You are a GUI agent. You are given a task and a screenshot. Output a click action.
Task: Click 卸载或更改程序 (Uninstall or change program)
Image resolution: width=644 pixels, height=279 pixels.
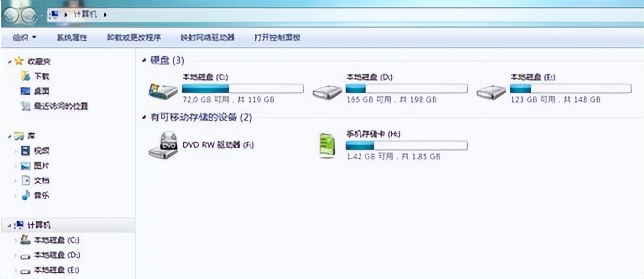click(134, 37)
